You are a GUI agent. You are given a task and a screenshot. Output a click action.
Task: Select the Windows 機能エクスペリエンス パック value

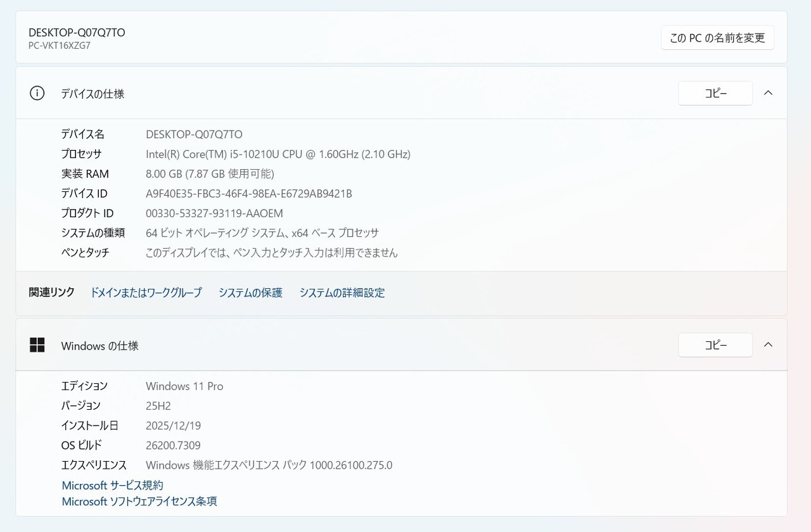(269, 465)
